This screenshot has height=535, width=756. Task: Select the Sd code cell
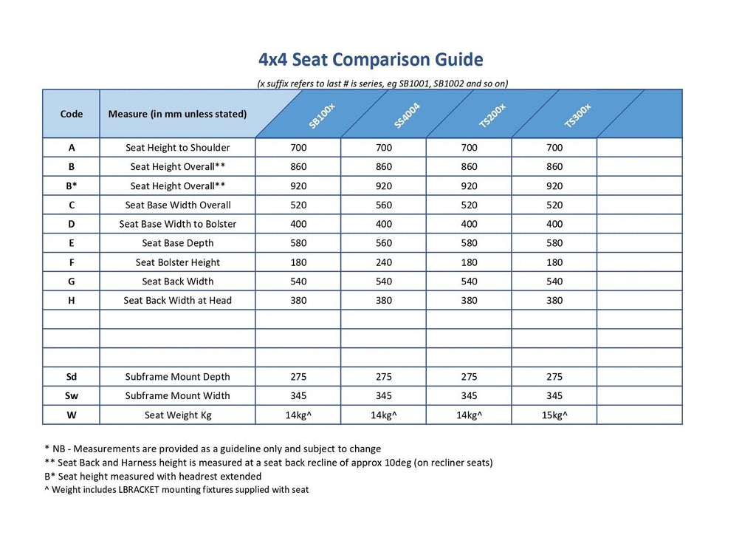(72, 377)
